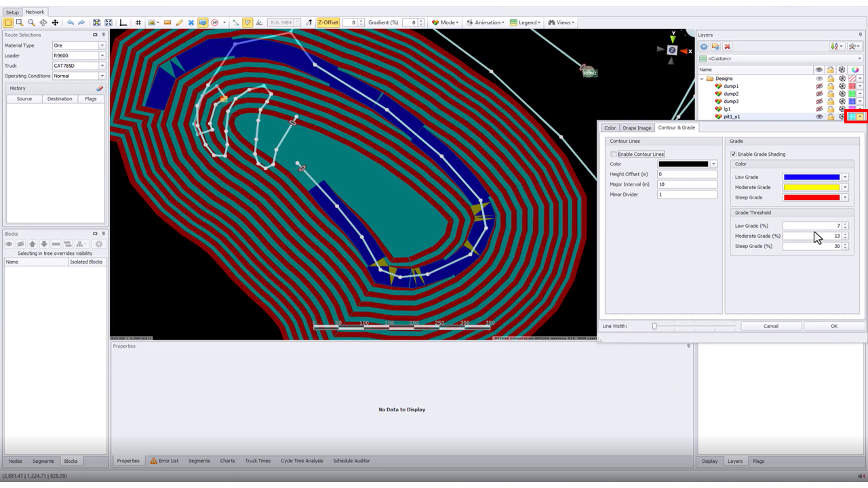The width and height of the screenshot is (868, 488).
Task: Show the dump1 layer via eye icon
Action: 819,86
